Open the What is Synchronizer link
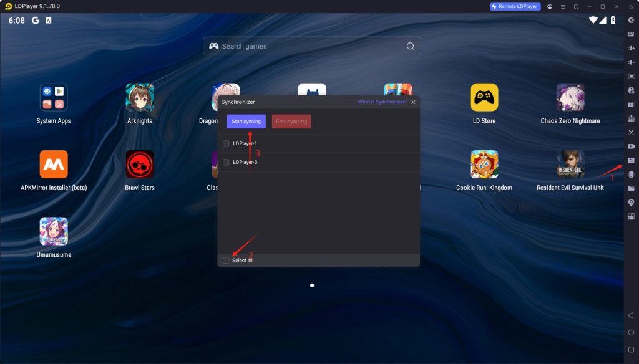The width and height of the screenshot is (639, 364). pos(382,102)
